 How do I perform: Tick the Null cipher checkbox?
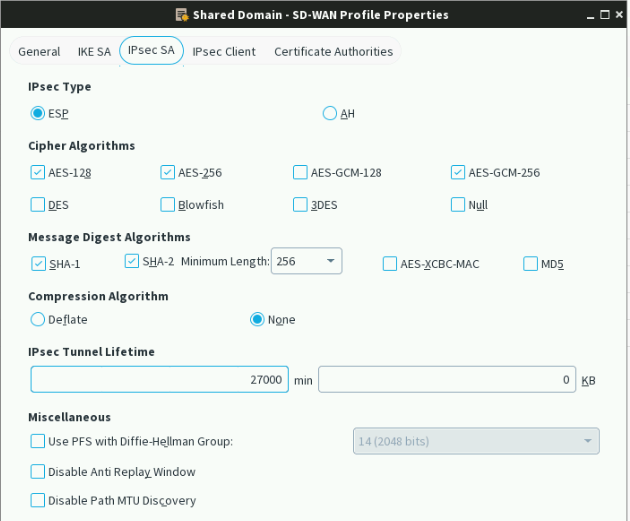[458, 204]
